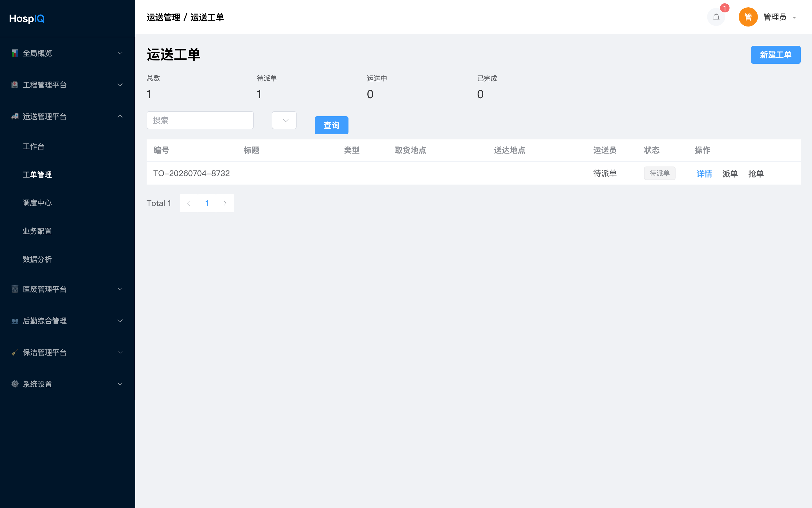Screen dimensions: 812x508
Task: Select page 1 in pagination
Action: coord(207,203)
